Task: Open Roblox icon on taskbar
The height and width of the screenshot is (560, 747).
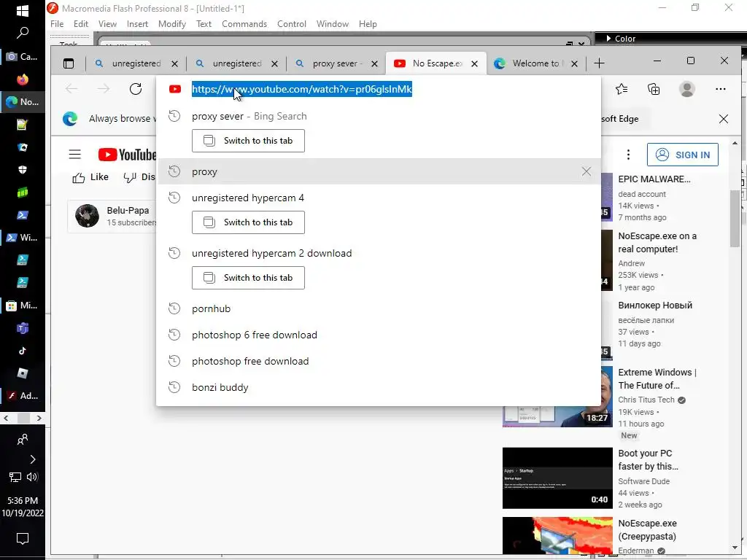Action: (23, 373)
